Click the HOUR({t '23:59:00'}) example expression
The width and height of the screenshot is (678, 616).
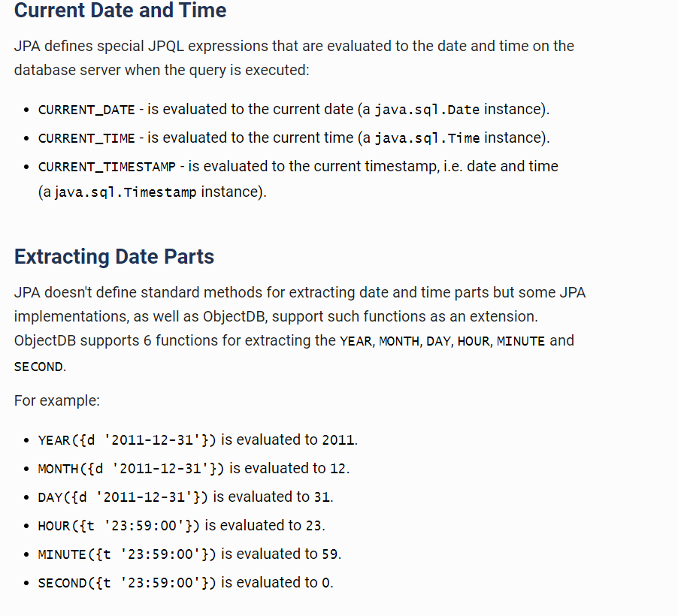[118, 526]
